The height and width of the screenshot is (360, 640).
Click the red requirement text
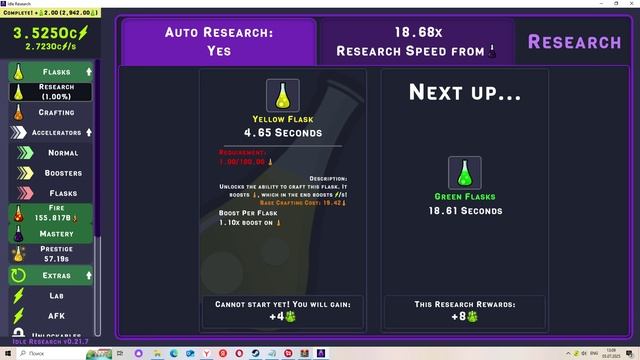tap(245, 157)
